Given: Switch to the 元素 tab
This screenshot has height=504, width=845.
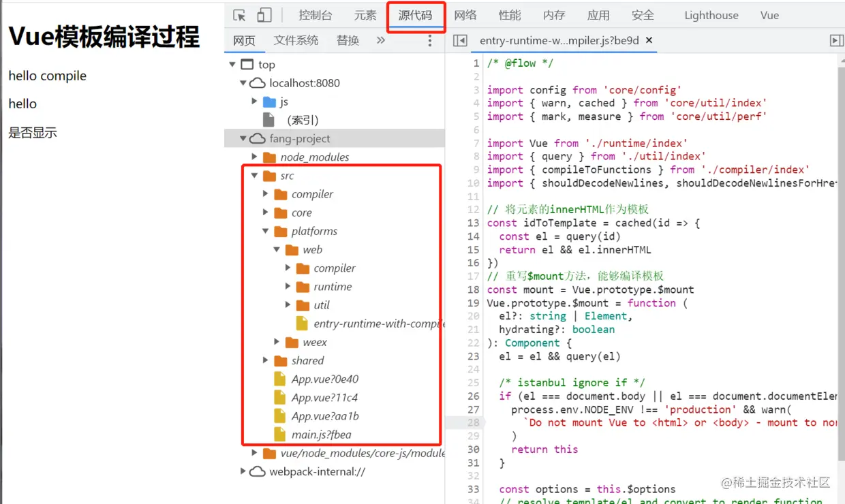Looking at the screenshot, I should coord(365,15).
